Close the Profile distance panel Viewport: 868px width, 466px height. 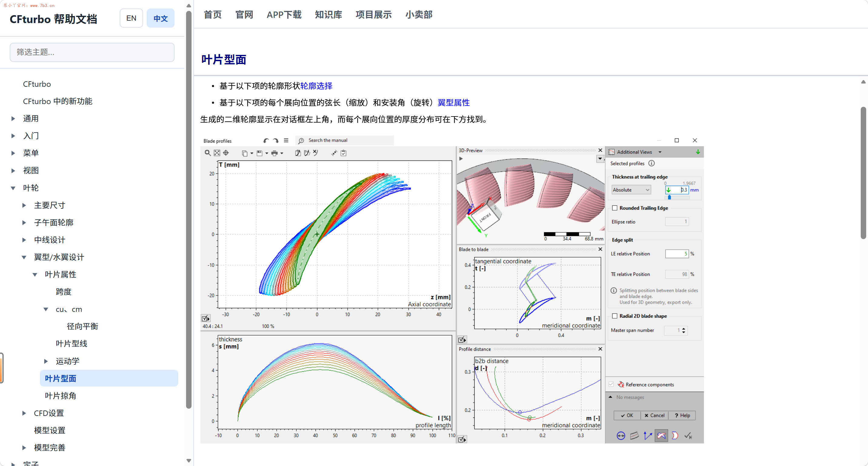coord(600,349)
